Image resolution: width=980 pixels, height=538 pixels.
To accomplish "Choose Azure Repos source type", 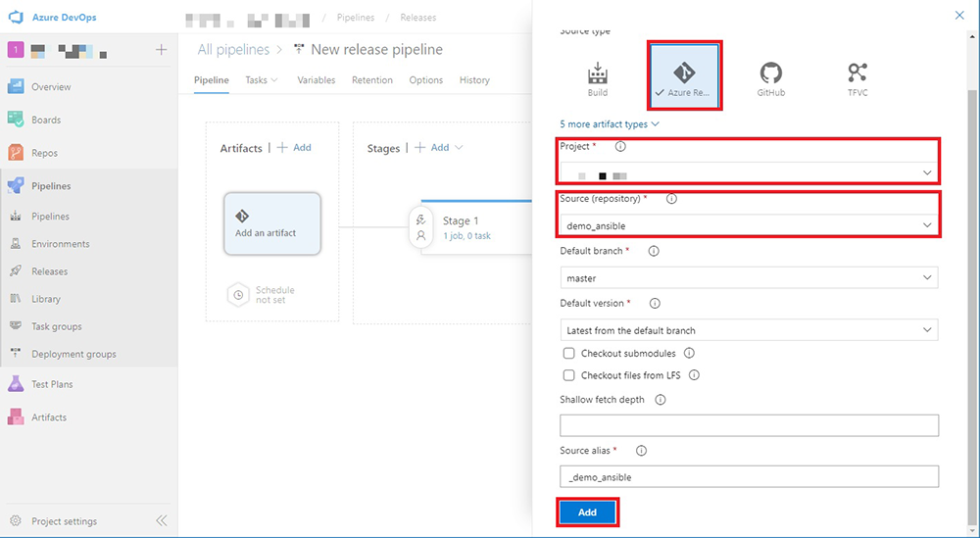I will [x=684, y=76].
